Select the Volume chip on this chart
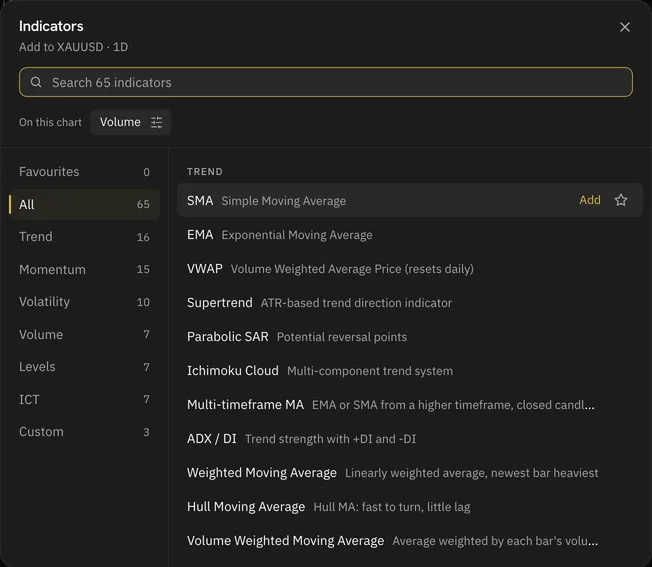Viewport: 652px width, 567px height. pos(130,122)
